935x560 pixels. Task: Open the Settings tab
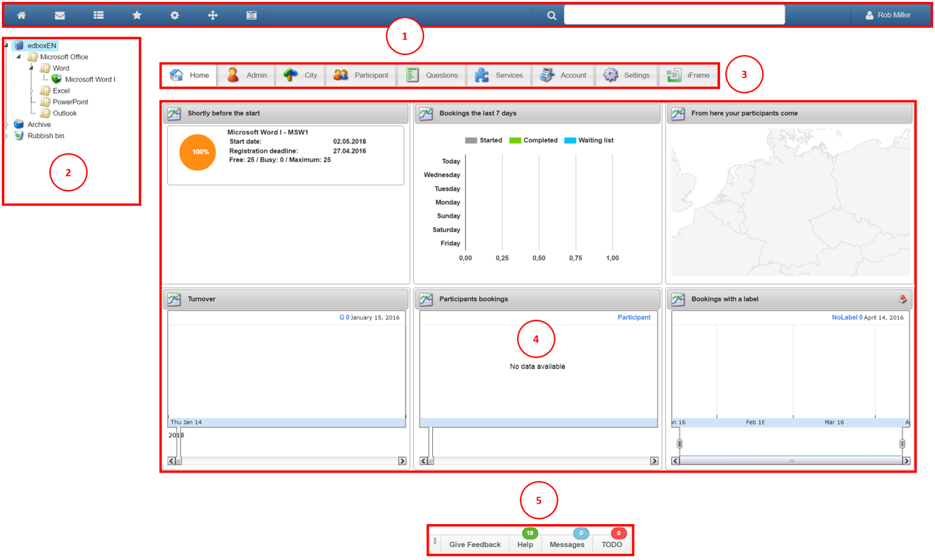click(627, 75)
